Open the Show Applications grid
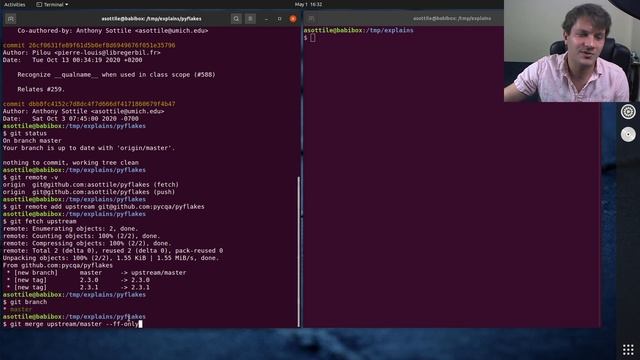The width and height of the screenshot is (640, 360). (628, 350)
